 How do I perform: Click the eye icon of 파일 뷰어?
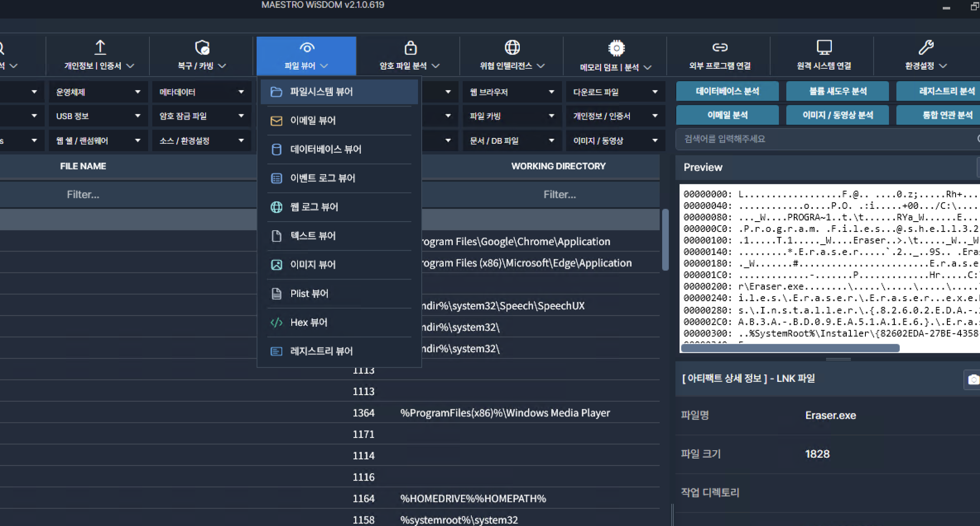tap(307, 48)
